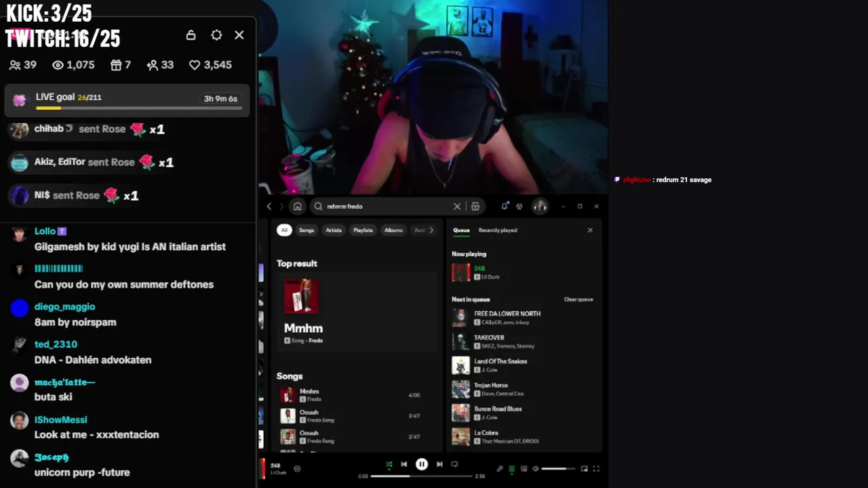Screen dimensions: 868x488
Task: Toggle the green queue icon
Action: pyautogui.click(x=512, y=468)
